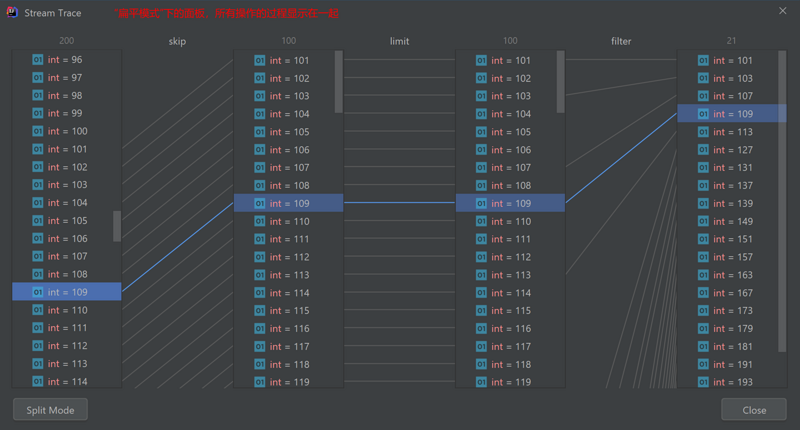Select int = 116 in the skip results column
Screen dimensions: 800x430
click(x=288, y=328)
